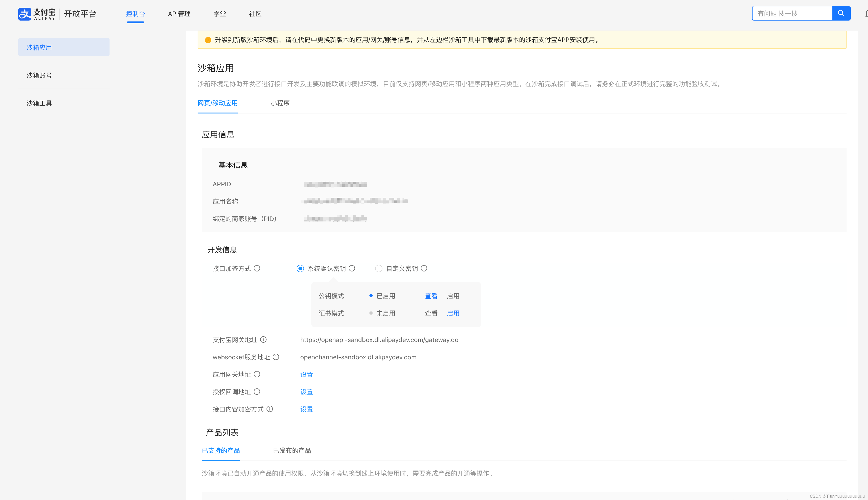Open API管理 in top navigation
Screen dimensions: 868x500
[x=179, y=14]
